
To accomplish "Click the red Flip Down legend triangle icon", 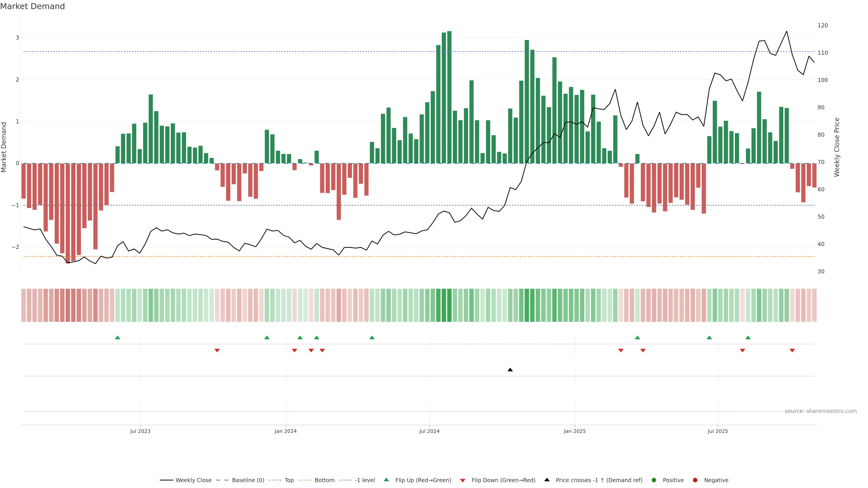I will [463, 480].
